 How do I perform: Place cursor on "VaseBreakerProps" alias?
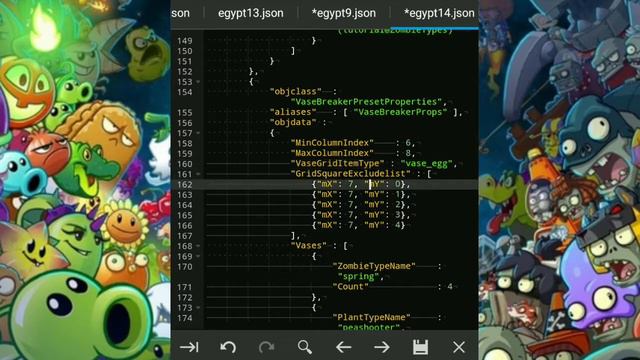pyautogui.click(x=400, y=112)
